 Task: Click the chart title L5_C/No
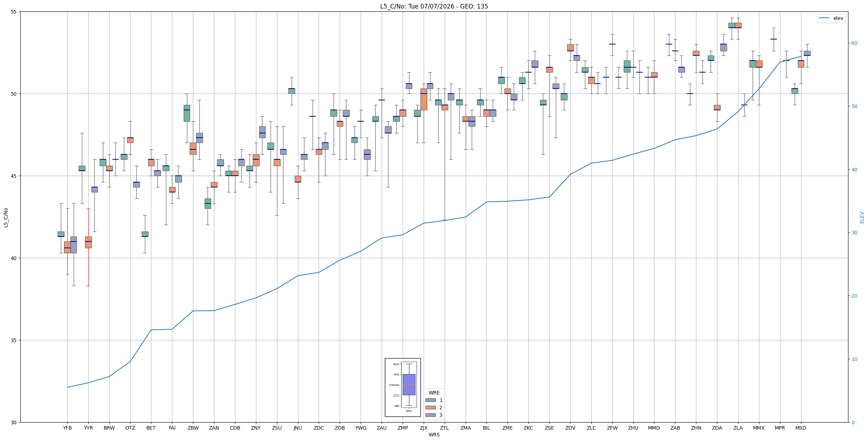point(434,6)
